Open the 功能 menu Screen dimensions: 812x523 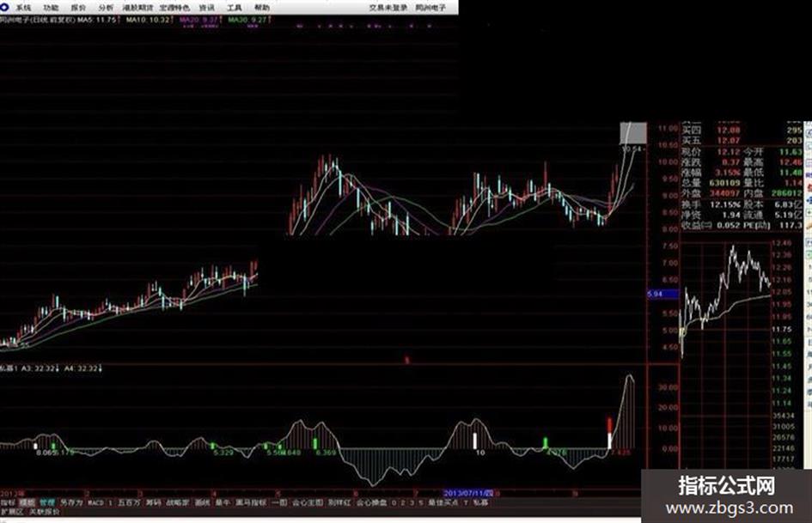pyautogui.click(x=51, y=8)
